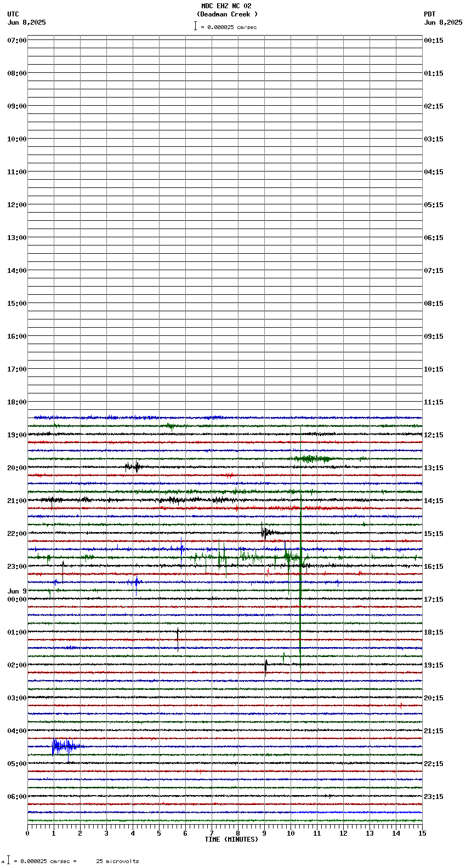Click the '04:00' UTC time label
The width and height of the screenshot is (466, 868).
[17, 731]
